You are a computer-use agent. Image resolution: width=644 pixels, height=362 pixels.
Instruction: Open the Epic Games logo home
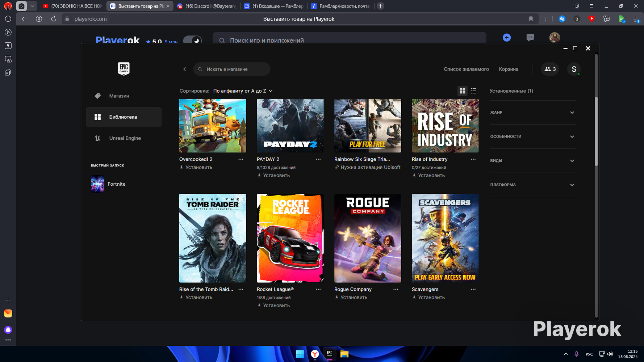point(124,68)
